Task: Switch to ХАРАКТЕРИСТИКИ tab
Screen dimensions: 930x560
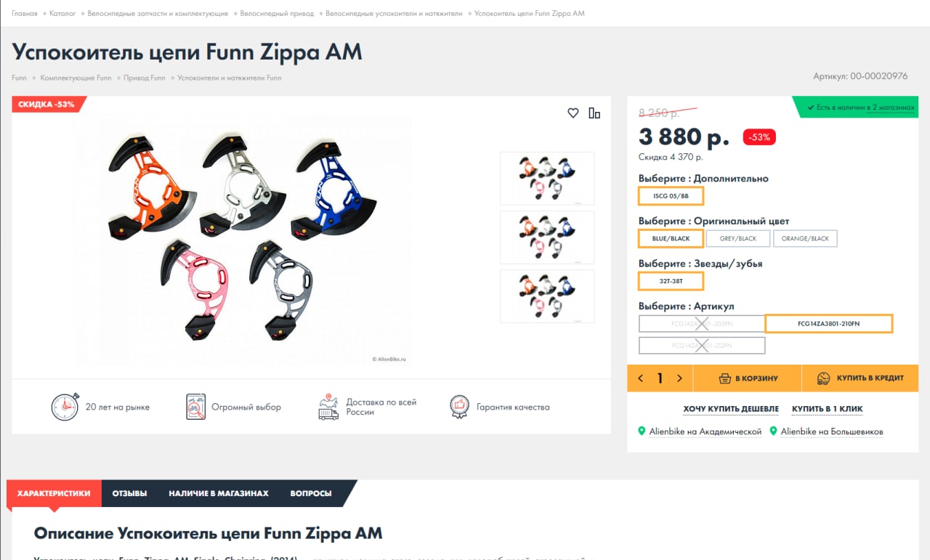Action: (54, 493)
